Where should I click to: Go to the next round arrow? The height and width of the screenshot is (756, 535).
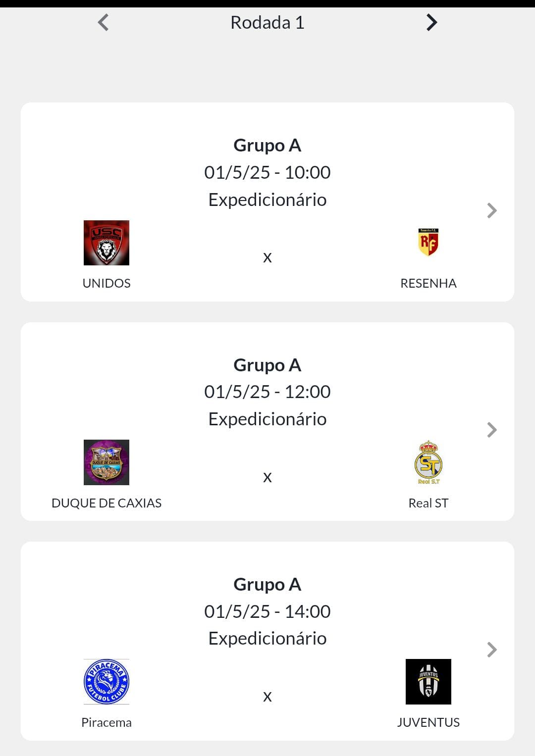click(x=431, y=22)
